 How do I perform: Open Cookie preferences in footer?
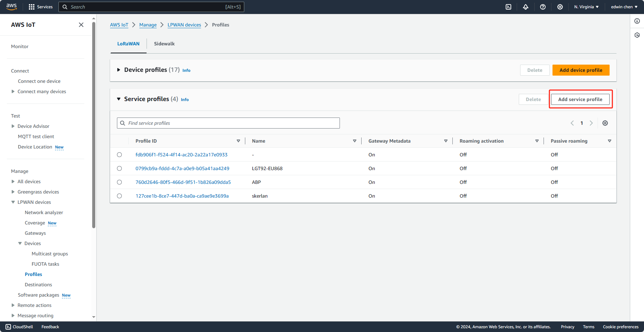[621, 327]
